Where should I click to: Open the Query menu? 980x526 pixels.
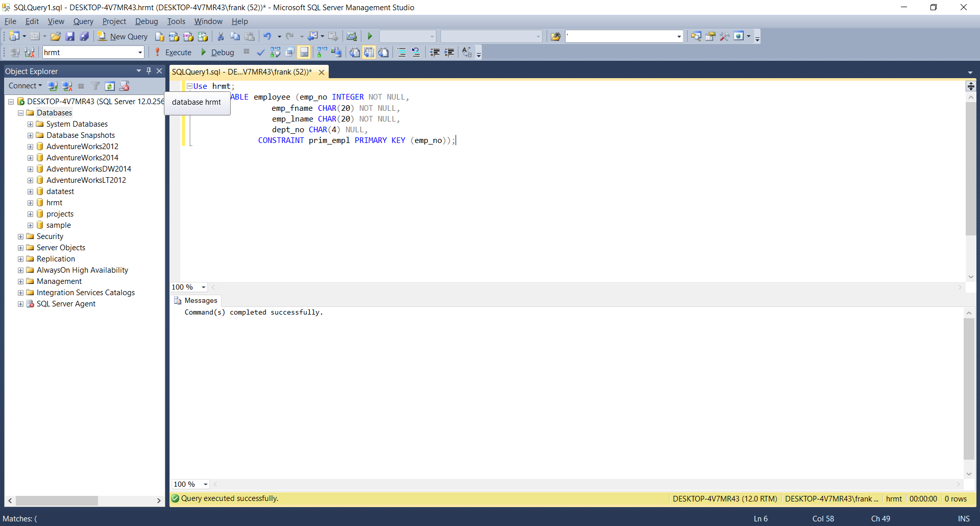(83, 21)
